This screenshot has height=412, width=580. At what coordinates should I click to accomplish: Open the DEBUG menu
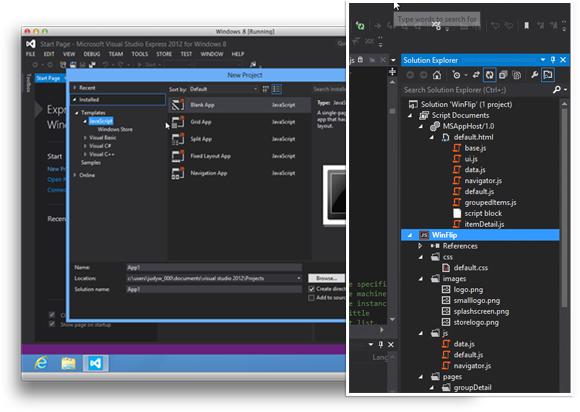coord(92,54)
